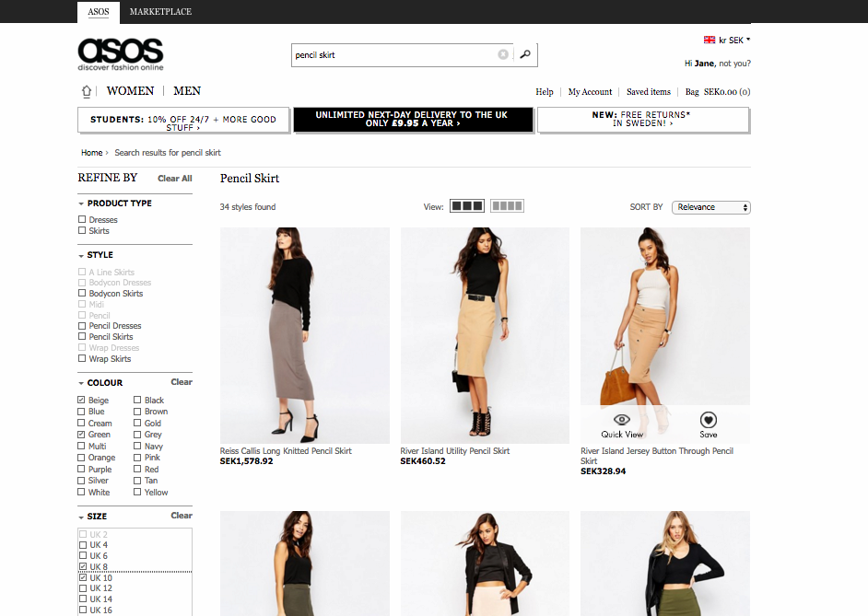Select the Black colour checkbox
The image size is (868, 616).
click(137, 400)
